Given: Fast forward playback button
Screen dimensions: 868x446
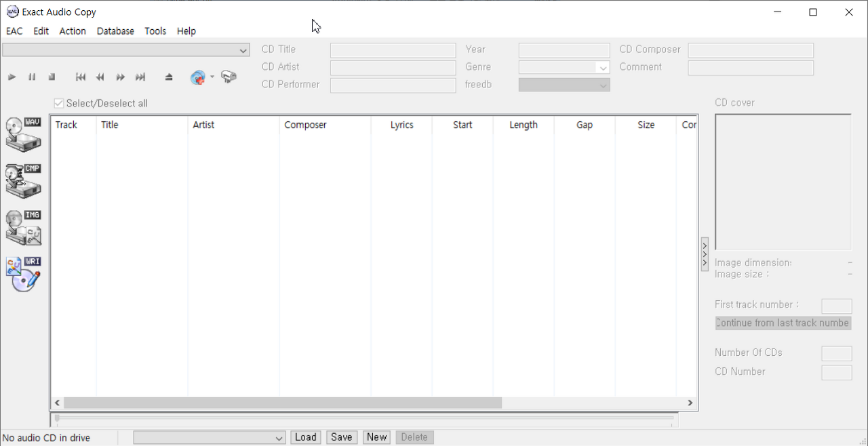Looking at the screenshot, I should click(120, 77).
